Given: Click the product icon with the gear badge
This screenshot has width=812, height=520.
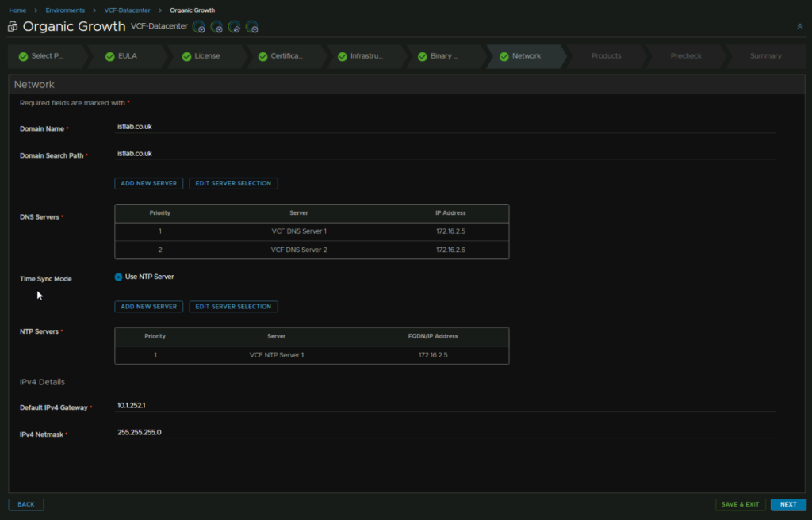Looking at the screenshot, I should pyautogui.click(x=234, y=27).
